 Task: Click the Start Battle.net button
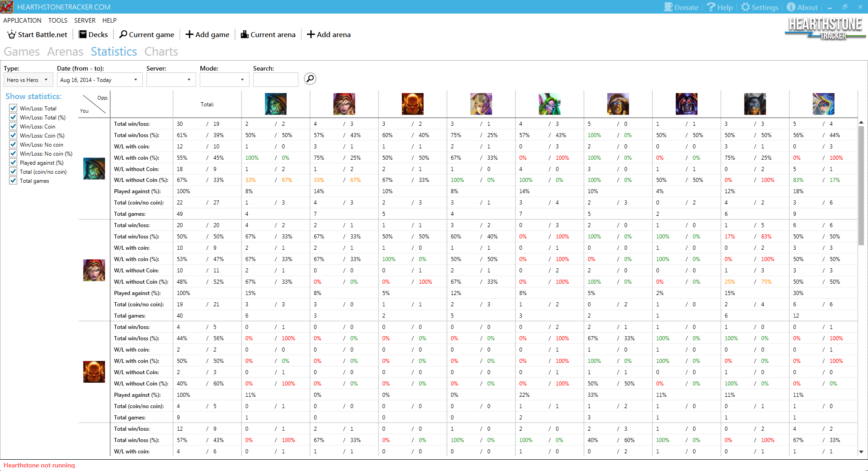[x=37, y=35]
